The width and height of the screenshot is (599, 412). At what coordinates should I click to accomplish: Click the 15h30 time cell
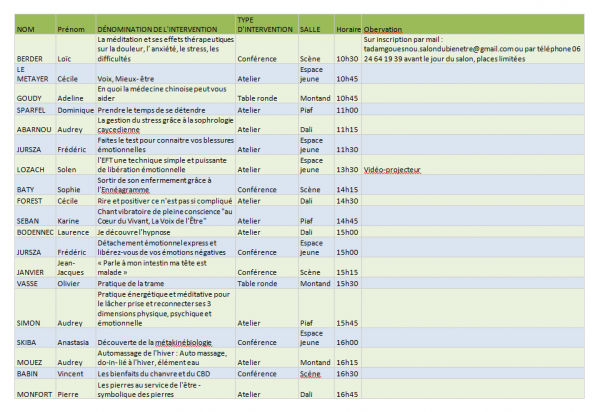click(348, 283)
